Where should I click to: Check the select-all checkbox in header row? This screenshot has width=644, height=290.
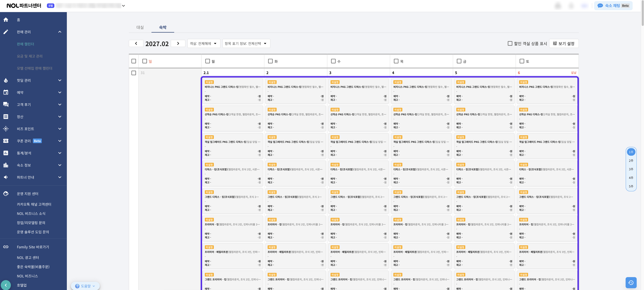click(134, 61)
